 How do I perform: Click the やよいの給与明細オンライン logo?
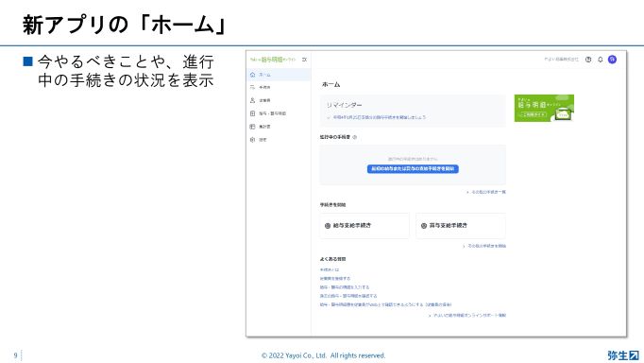[x=273, y=60]
